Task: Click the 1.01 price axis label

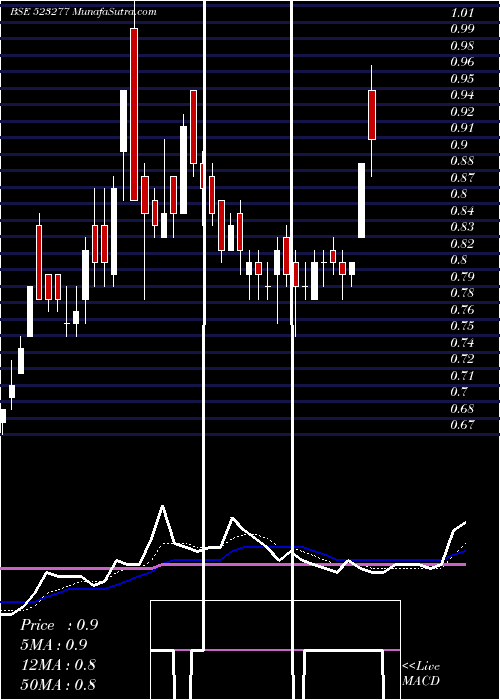Action: click(x=461, y=12)
